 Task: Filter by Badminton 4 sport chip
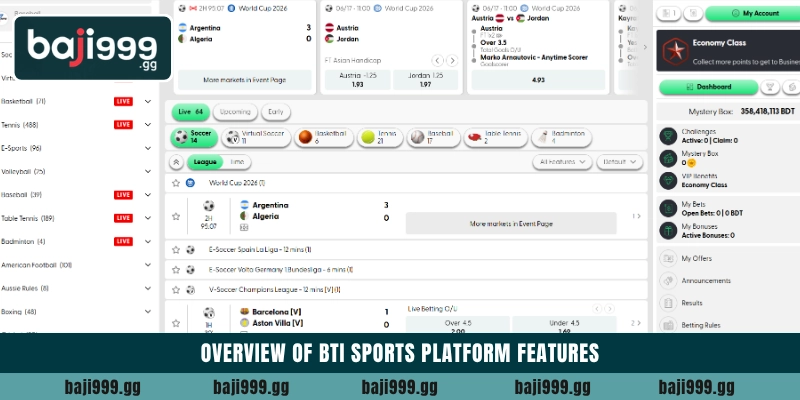[x=561, y=137]
